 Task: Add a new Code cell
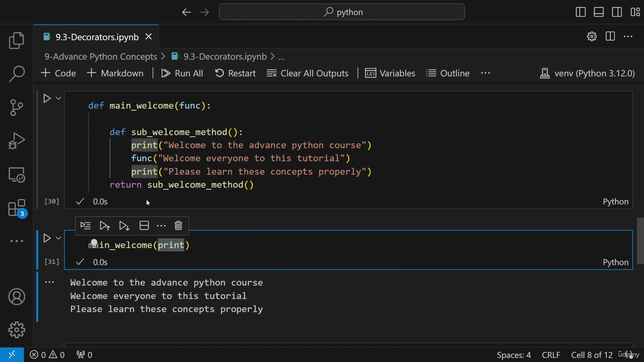tap(58, 73)
